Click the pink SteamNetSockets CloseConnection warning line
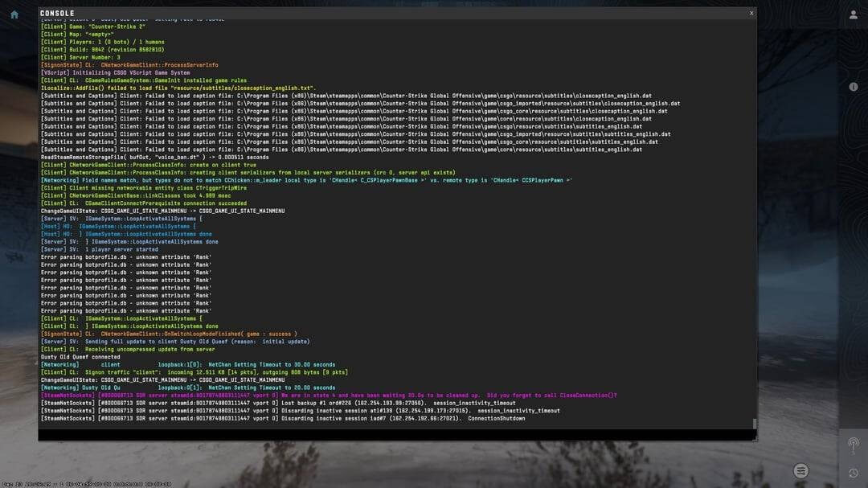The height and width of the screenshot is (488, 868). 329,396
